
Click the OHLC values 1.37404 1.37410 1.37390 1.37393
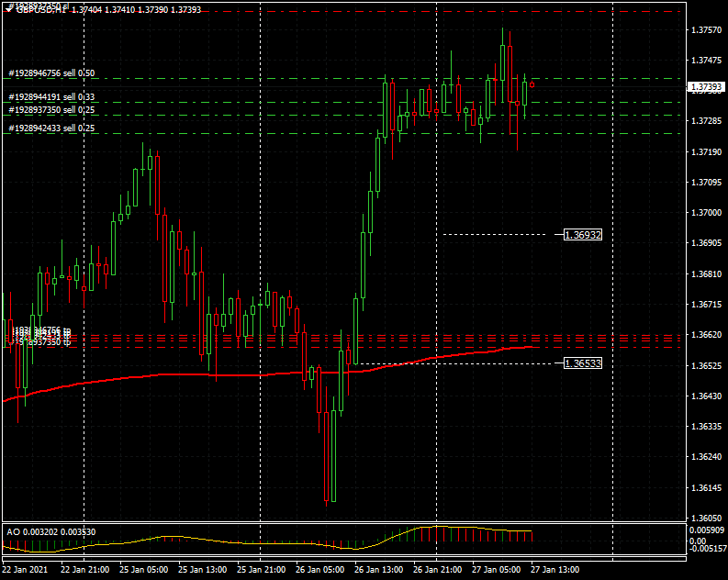point(137,10)
